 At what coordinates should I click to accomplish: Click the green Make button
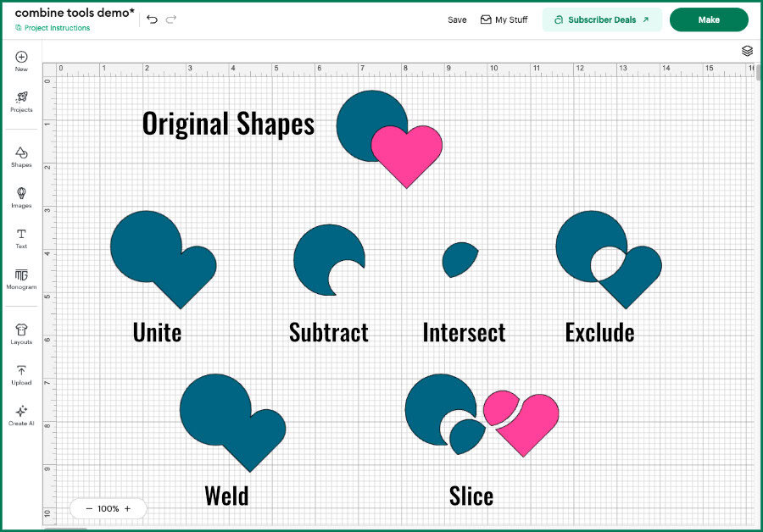709,20
